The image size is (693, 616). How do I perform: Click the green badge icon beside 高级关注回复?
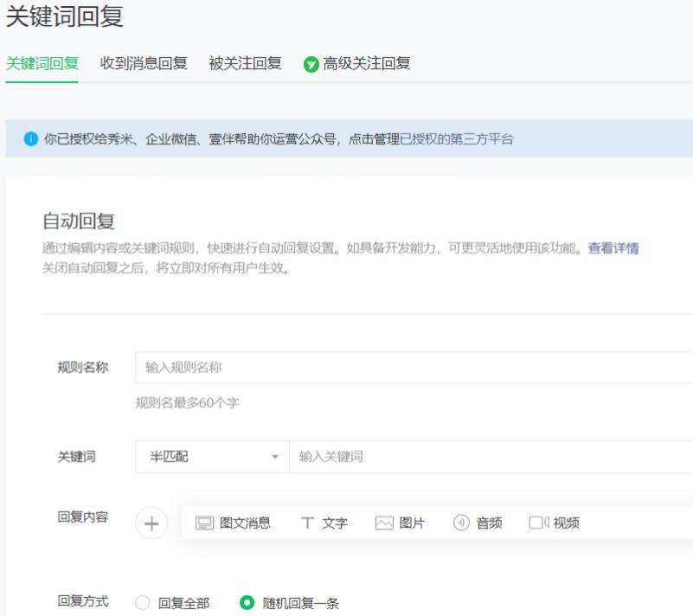tap(311, 65)
